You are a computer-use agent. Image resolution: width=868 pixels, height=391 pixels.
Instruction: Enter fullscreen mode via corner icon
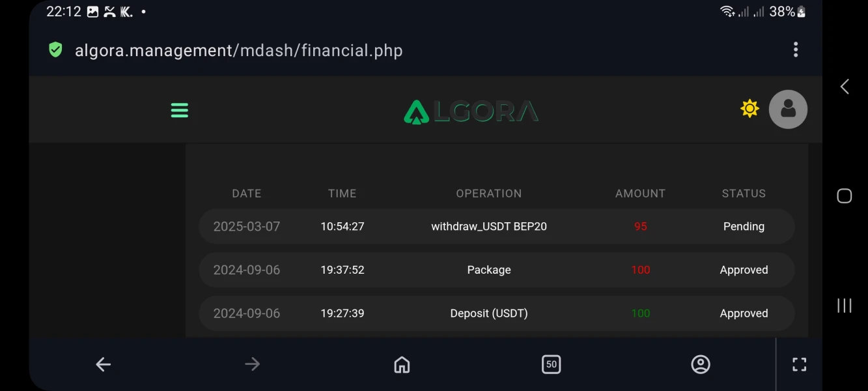[x=799, y=364]
